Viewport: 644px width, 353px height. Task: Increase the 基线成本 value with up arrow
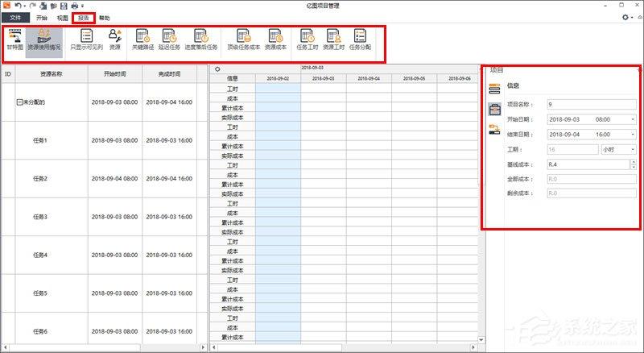click(x=634, y=162)
